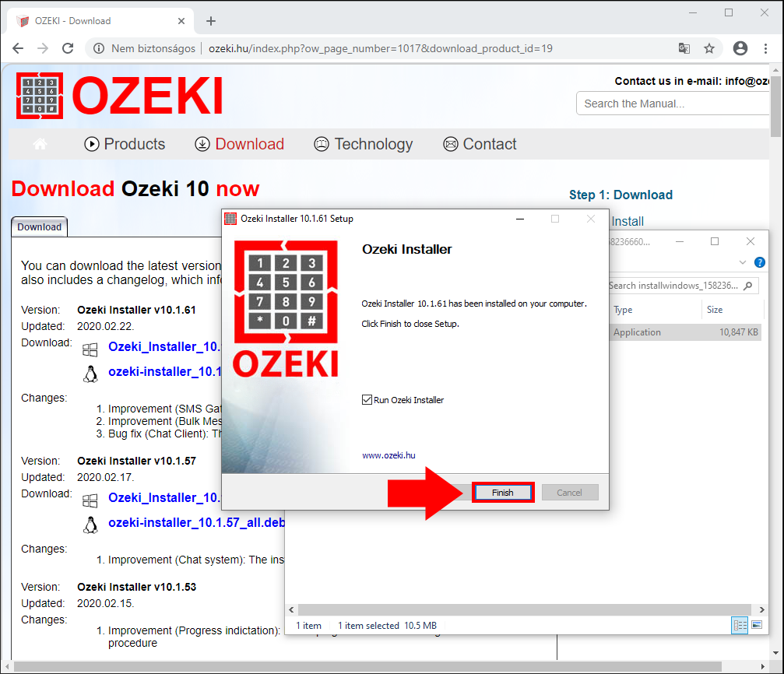784x674 pixels.
Task: Open the translate page icon in the address bar
Action: pos(684,48)
